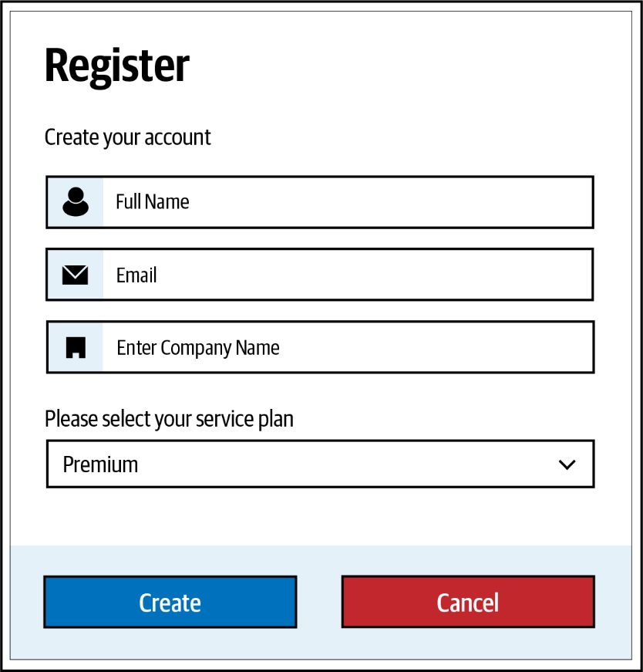Click the "Enter Company Name" placeholder text
Image resolution: width=643 pixels, height=672 pixels.
point(198,348)
